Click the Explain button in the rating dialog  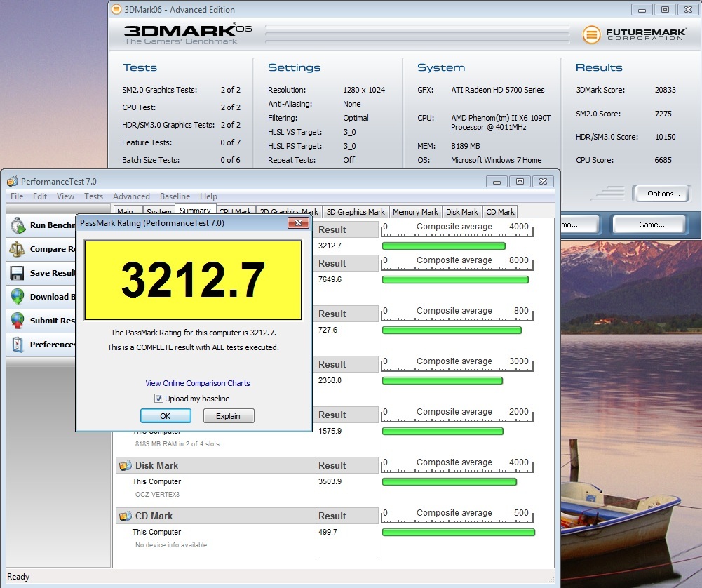click(229, 415)
